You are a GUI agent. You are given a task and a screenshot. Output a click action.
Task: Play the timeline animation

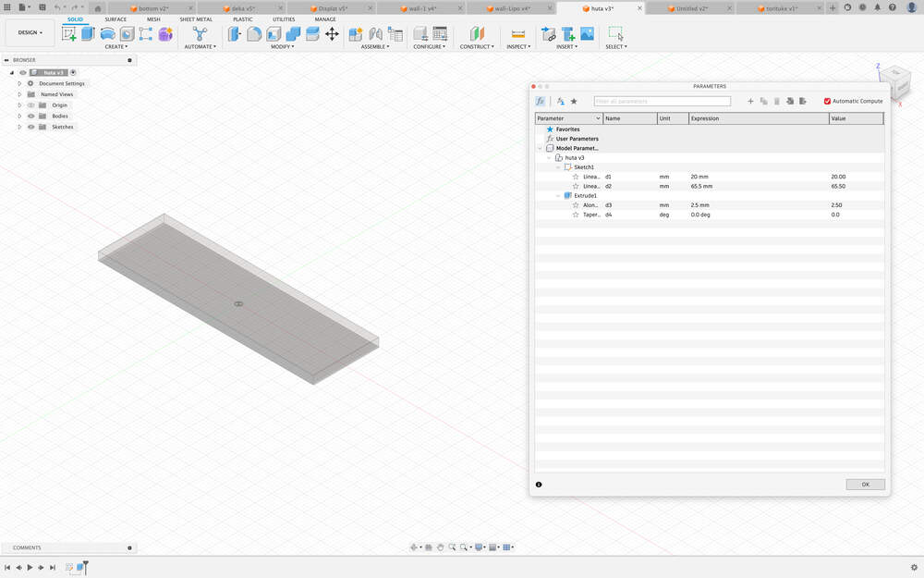pos(30,568)
